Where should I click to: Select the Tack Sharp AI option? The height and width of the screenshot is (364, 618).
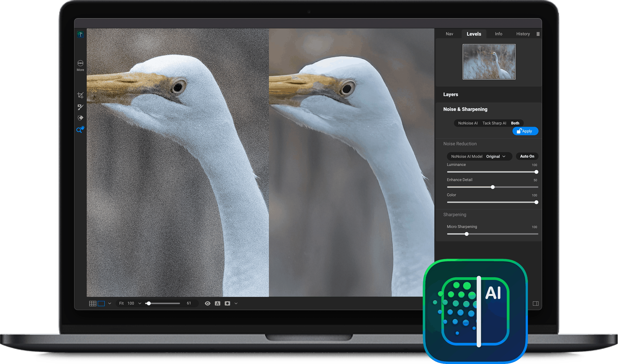coord(494,123)
